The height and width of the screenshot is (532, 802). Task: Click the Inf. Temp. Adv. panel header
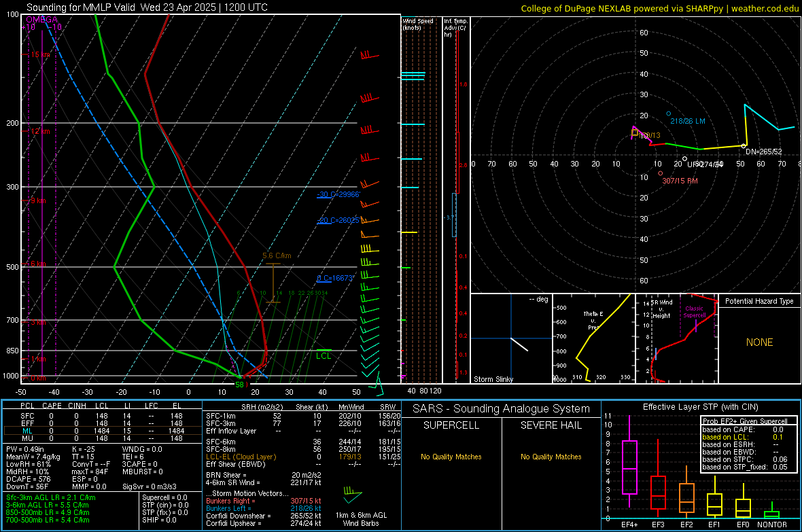click(455, 28)
